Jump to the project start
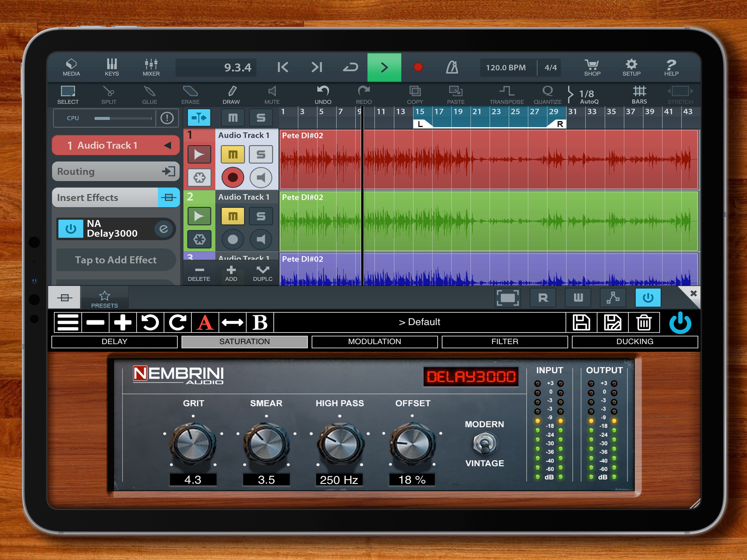 283,67
